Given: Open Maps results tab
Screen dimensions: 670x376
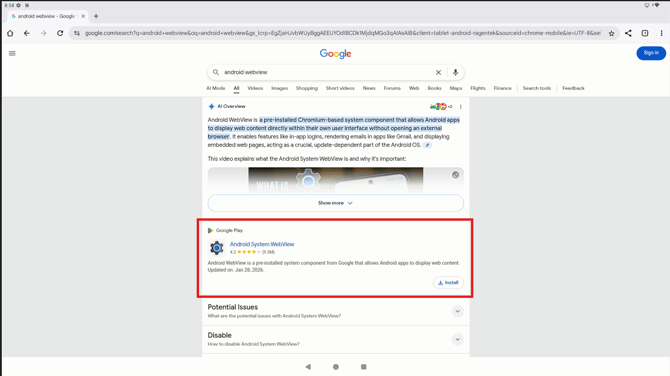Looking at the screenshot, I should [456, 88].
